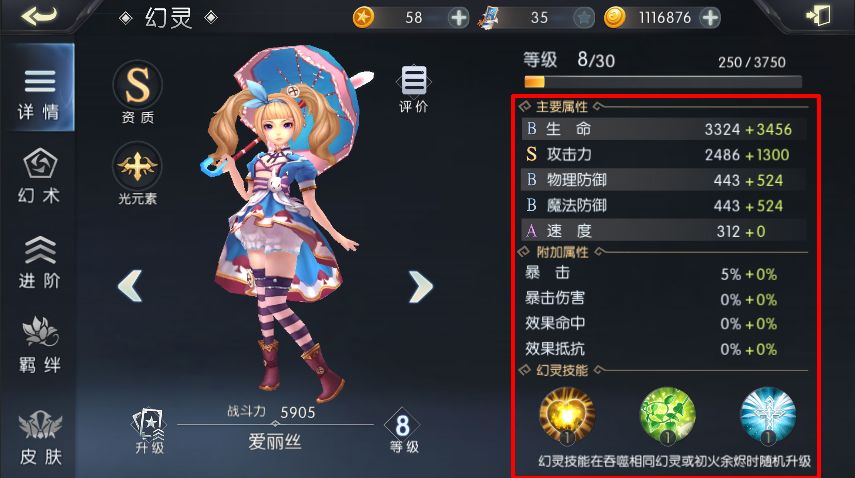Screen dimensions: 855x478
Task: Show the next spirit with the right arrow
Action: (420, 286)
